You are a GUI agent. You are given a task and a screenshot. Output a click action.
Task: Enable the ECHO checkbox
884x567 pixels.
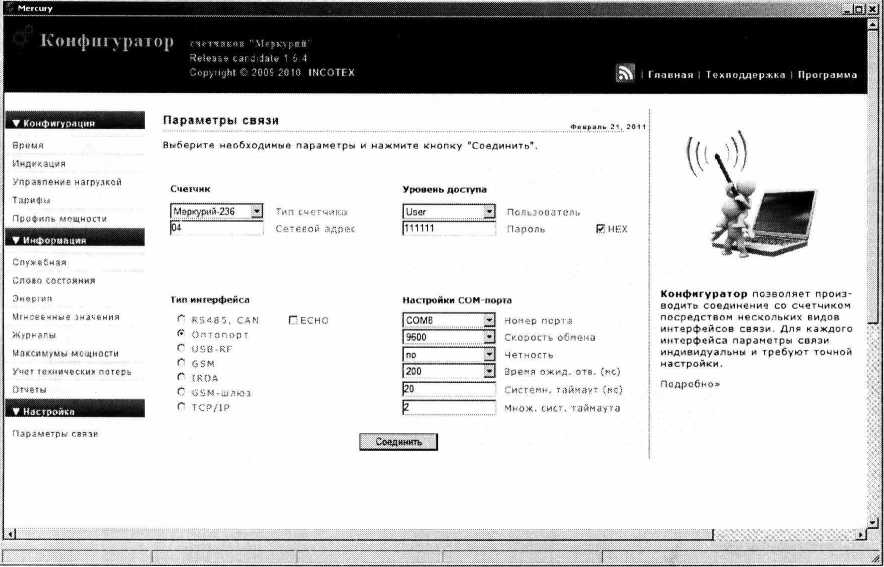pos(293,320)
